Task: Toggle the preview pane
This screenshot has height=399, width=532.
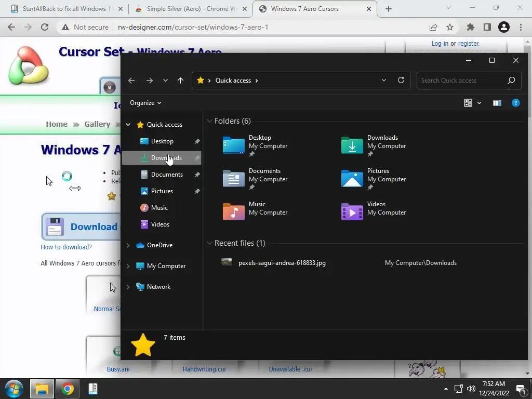Action: 497,103
